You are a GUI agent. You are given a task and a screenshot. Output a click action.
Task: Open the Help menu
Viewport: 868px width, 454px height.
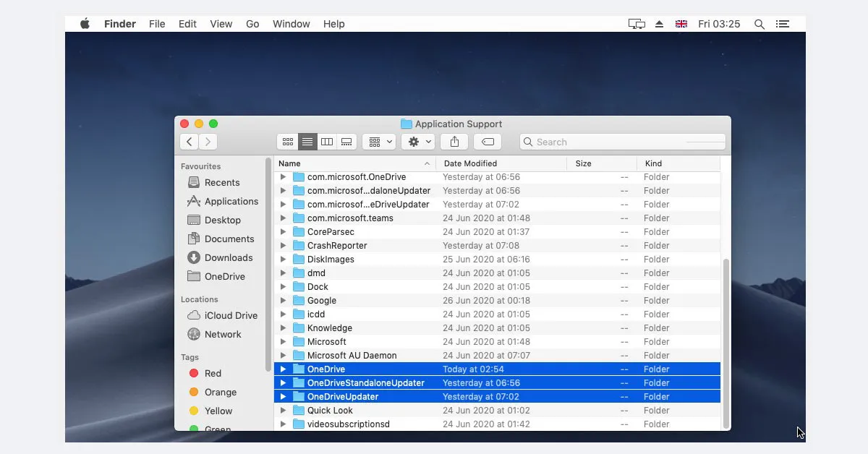point(333,24)
